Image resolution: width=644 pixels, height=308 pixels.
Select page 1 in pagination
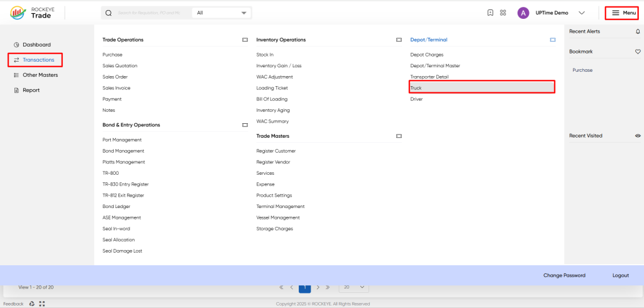(305, 287)
